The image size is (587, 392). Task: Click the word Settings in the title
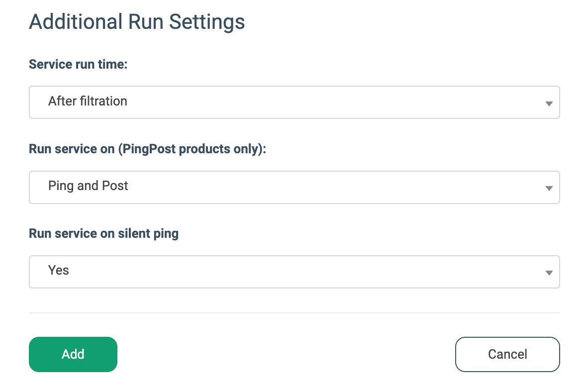[x=207, y=22]
